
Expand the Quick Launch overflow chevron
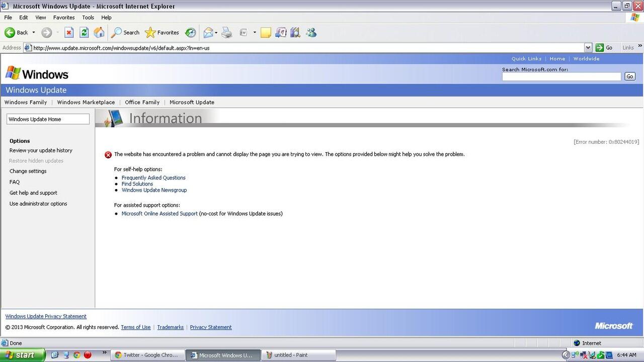(x=104, y=352)
